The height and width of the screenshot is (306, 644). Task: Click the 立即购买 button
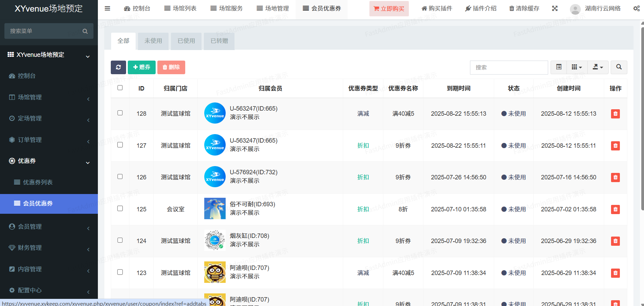pyautogui.click(x=389, y=9)
